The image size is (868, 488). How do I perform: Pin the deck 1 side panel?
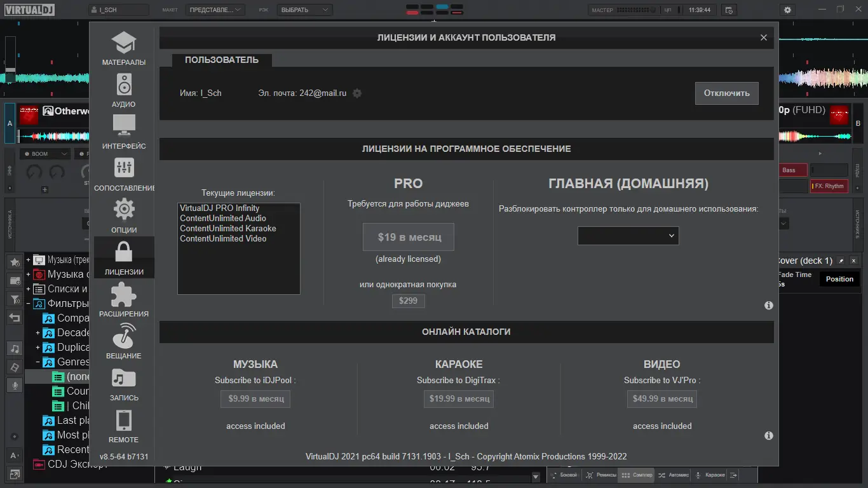coord(841,261)
